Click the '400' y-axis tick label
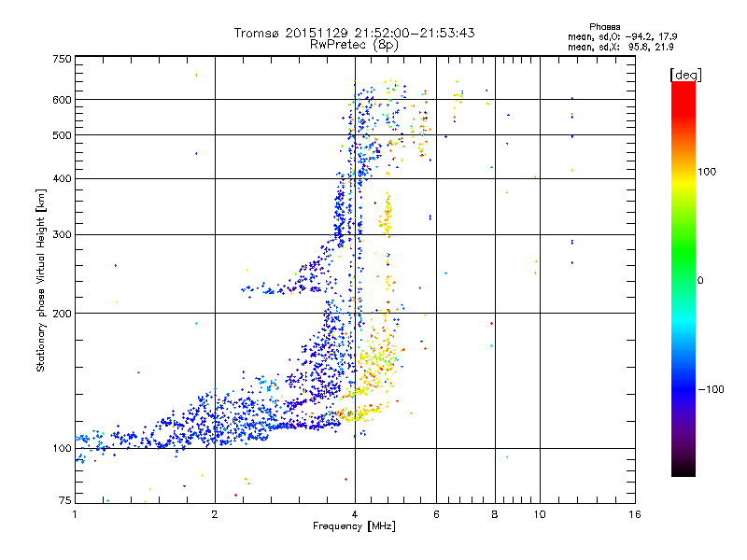Viewport: 747px width, 560px height. (62, 178)
